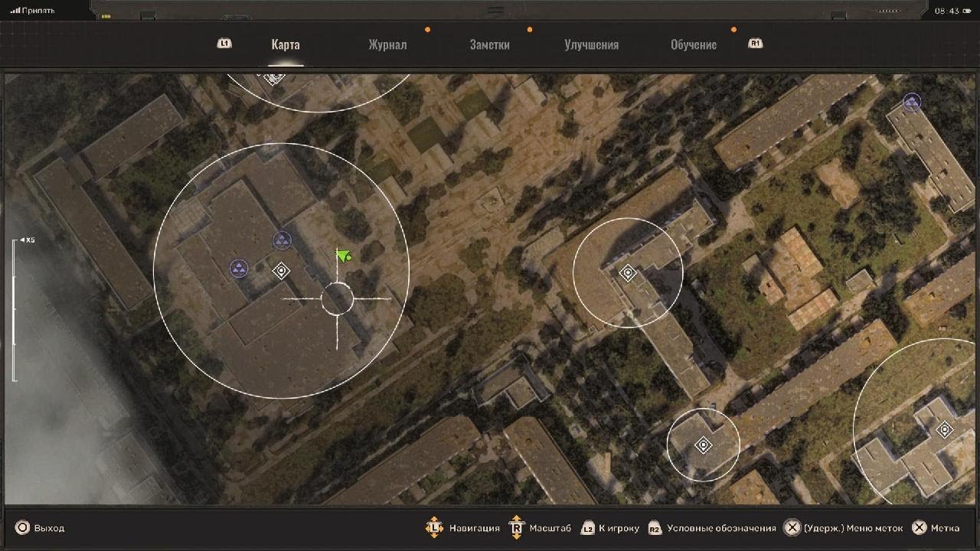
Task: Select the Обучение tab
Action: tap(694, 44)
